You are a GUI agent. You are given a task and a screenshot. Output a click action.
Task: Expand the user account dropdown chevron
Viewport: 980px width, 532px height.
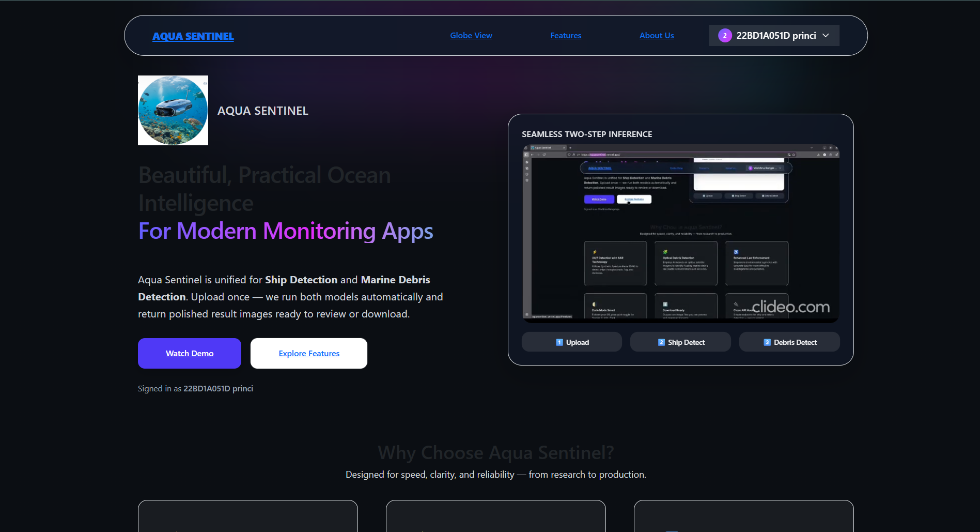[x=826, y=36]
